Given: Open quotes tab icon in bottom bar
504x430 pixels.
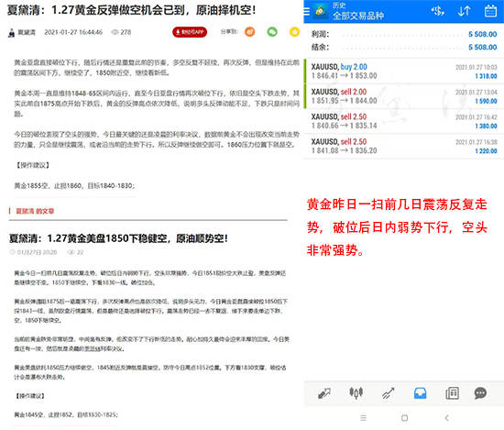Looking at the screenshot, I should [324, 393].
